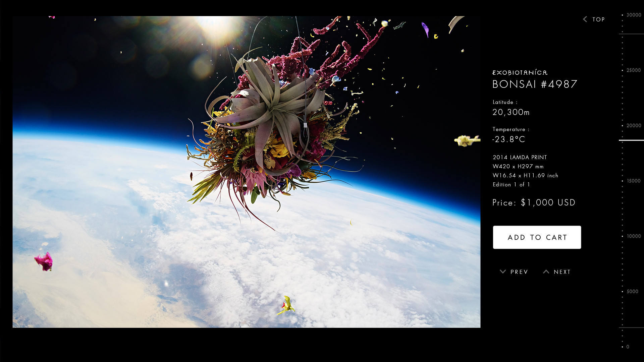Click the back chevron beside TOP
This screenshot has height=362, width=644.
click(584, 19)
